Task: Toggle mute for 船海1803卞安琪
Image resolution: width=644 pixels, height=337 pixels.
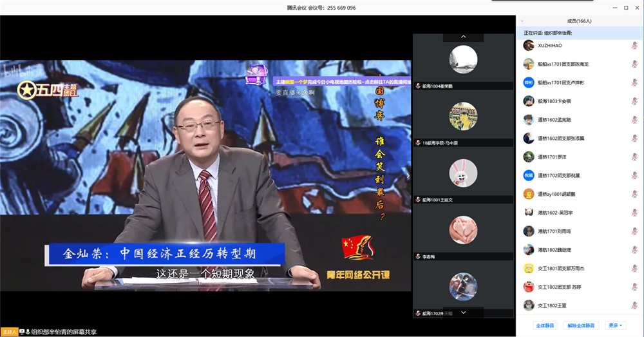Action: click(x=634, y=101)
